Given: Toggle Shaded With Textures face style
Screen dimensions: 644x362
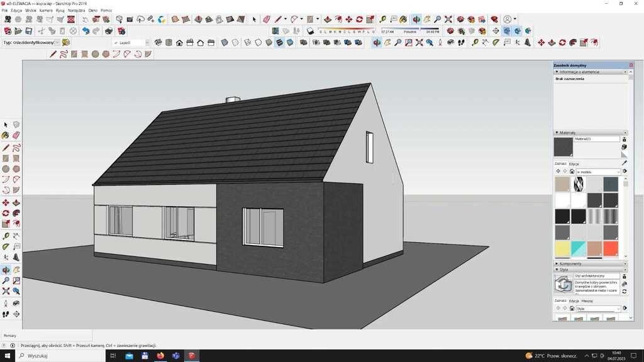Looking at the screenshot, I should (279, 43).
